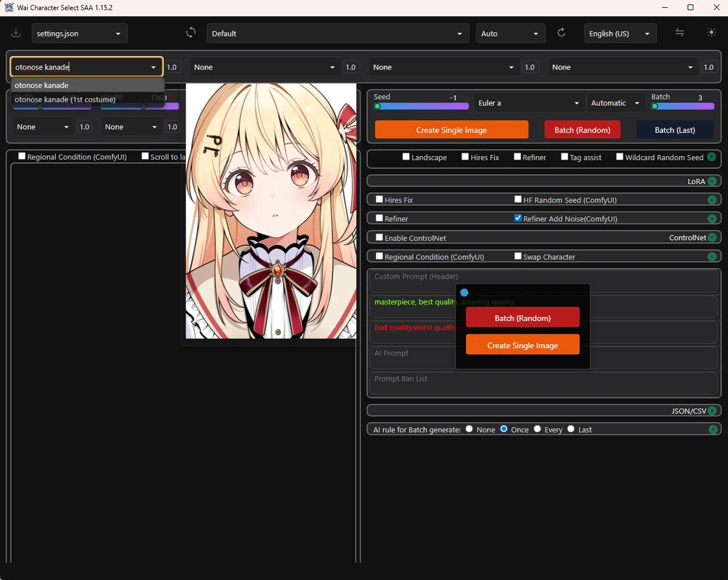The height and width of the screenshot is (580, 728).
Task: Open the Auto dropdown
Action: point(510,33)
